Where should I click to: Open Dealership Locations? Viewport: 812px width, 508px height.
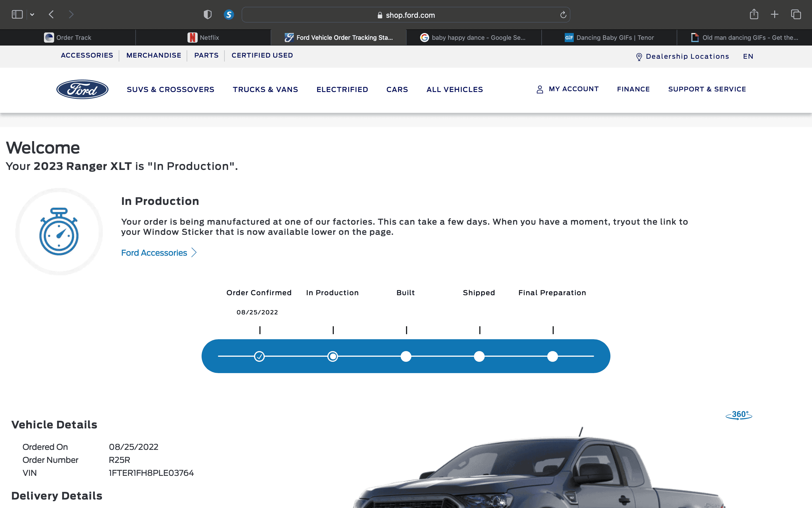(x=687, y=56)
